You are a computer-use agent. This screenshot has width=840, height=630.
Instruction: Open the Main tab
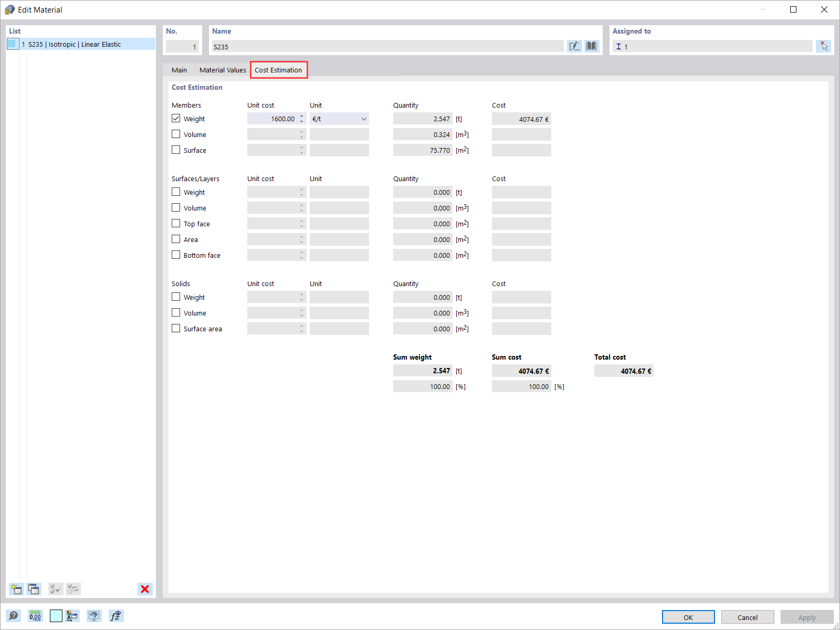click(179, 70)
